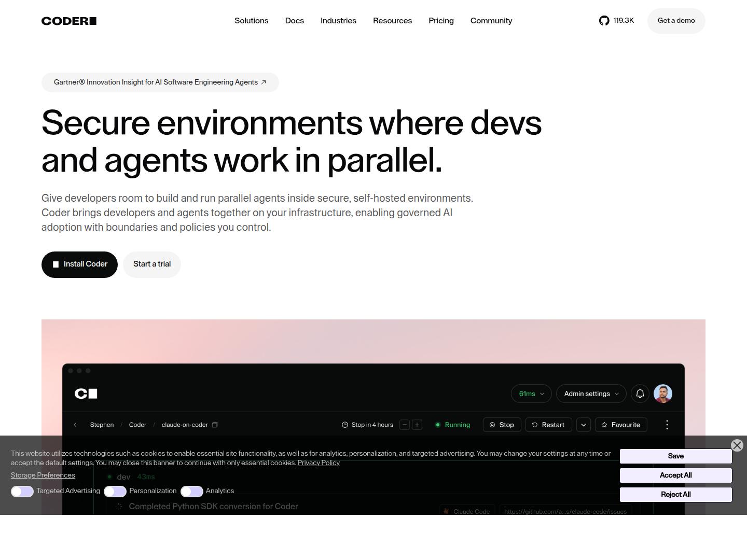The image size is (747, 560).
Task: Open the Solutions menu
Action: (x=252, y=21)
